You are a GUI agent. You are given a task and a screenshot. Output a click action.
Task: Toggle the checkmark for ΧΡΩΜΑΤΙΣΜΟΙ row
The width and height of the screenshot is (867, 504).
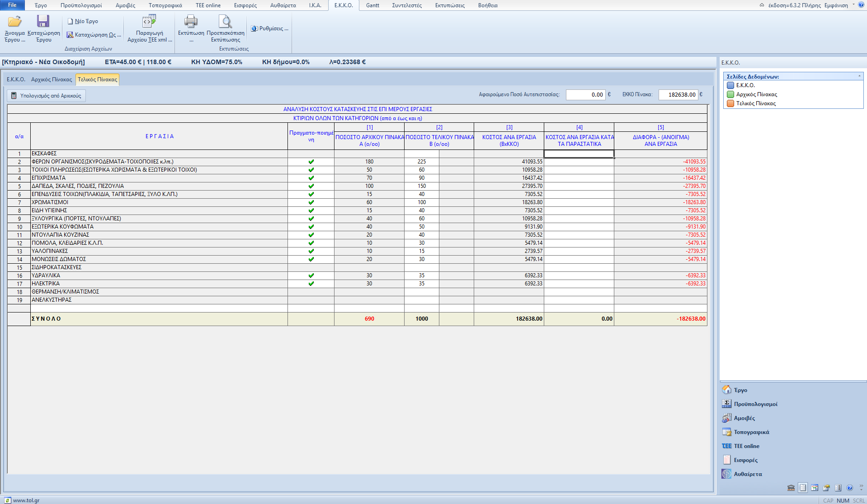coord(311,202)
